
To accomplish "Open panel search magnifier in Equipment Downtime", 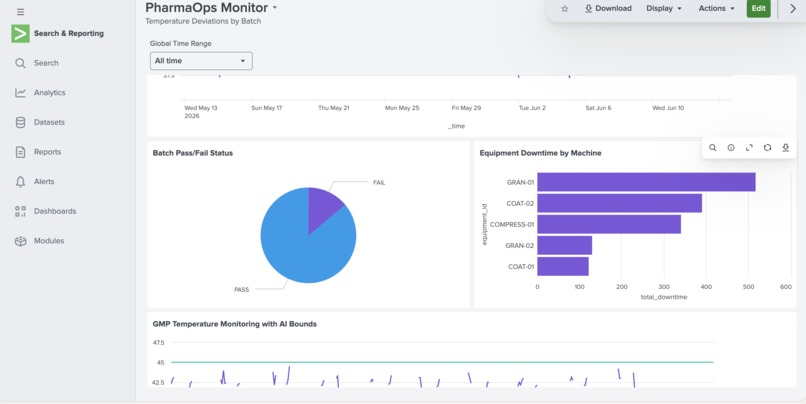I will pos(712,148).
